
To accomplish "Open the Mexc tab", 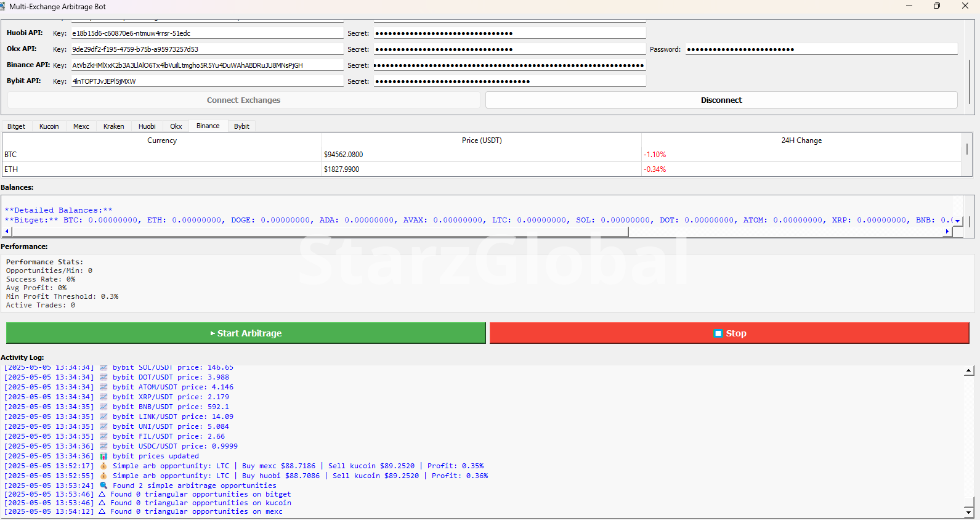I will pos(81,126).
